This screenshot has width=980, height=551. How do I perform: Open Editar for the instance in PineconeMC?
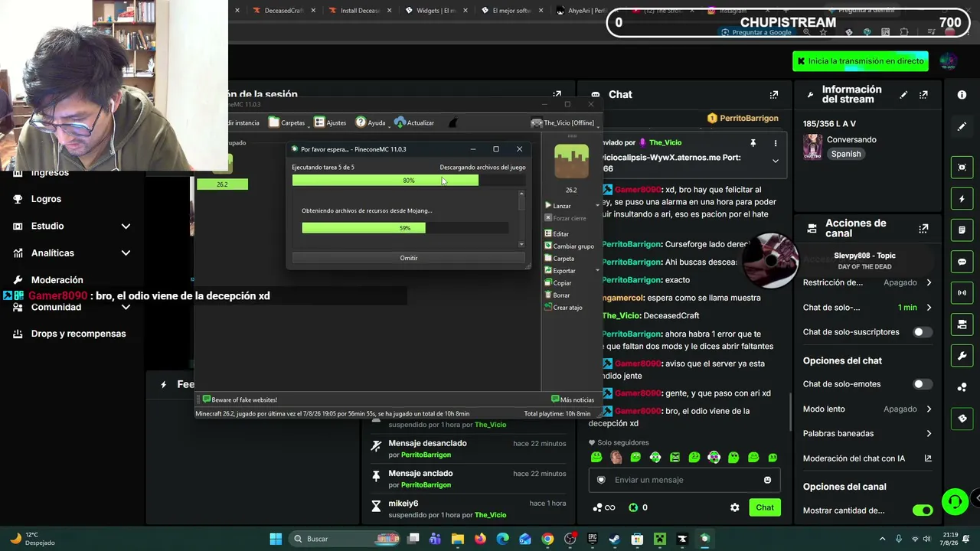[x=557, y=233]
